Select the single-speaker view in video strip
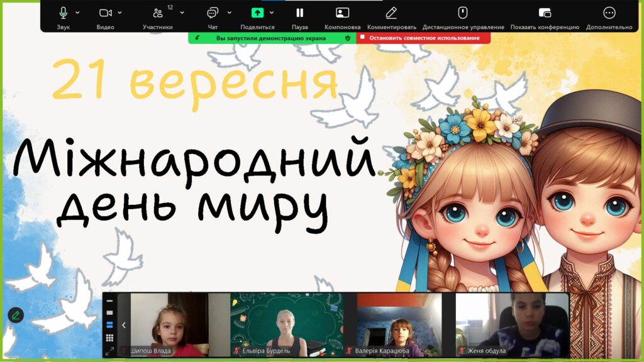The image size is (644, 362). point(109,312)
